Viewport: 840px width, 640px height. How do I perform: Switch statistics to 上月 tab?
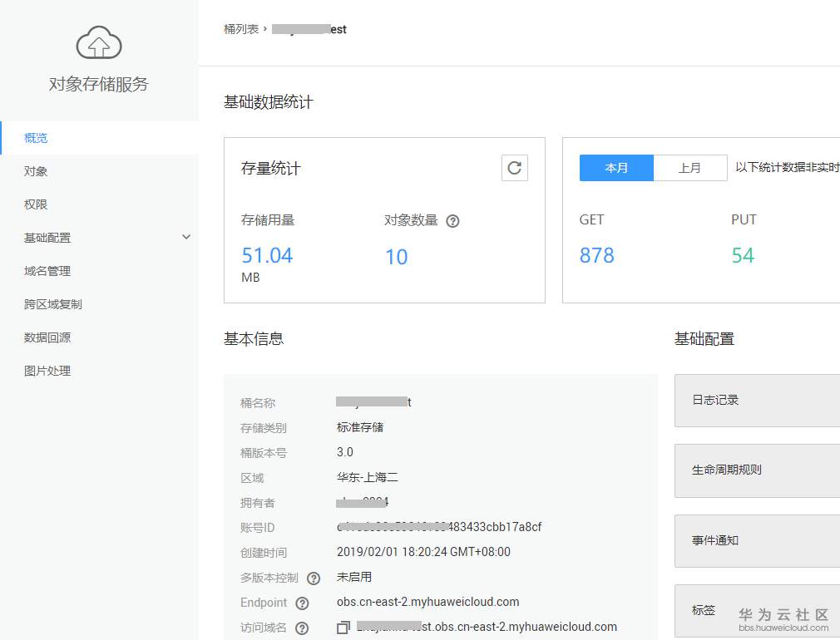pos(690,168)
